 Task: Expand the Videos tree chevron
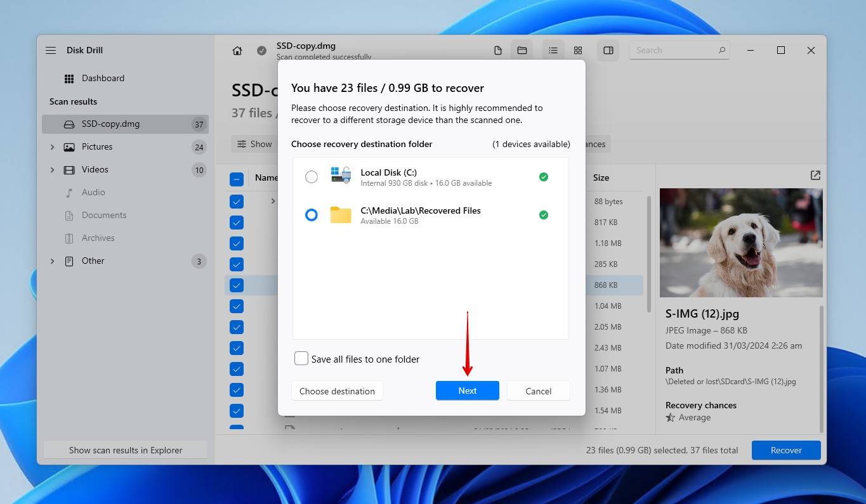coord(53,170)
